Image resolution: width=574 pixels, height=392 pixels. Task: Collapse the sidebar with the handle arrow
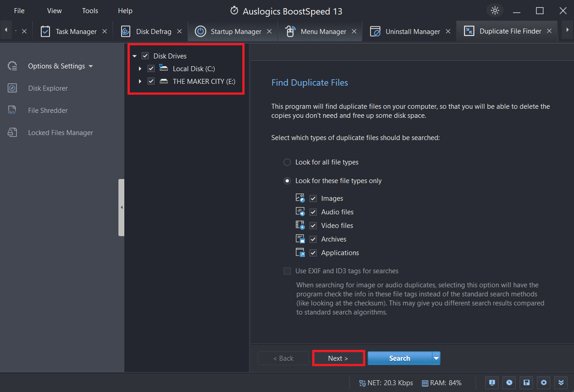(122, 207)
